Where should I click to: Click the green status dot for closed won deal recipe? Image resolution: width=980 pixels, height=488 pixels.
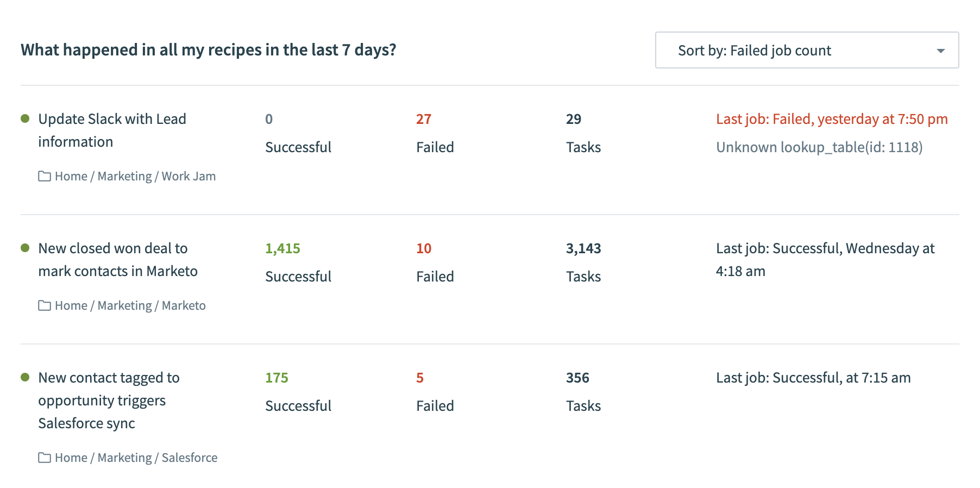coord(25,248)
